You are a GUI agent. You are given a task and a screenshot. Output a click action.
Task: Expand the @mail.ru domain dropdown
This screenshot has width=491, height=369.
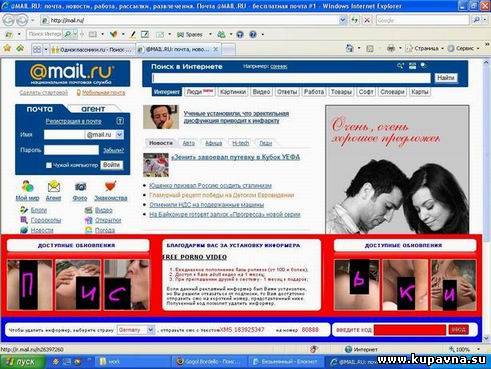119,135
